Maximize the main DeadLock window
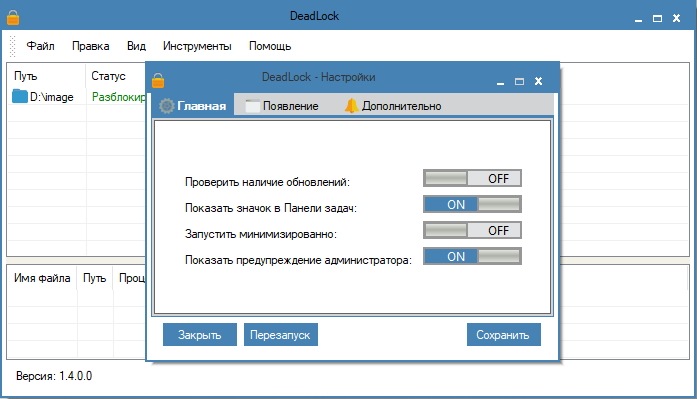697x399 pixels. (x=657, y=18)
